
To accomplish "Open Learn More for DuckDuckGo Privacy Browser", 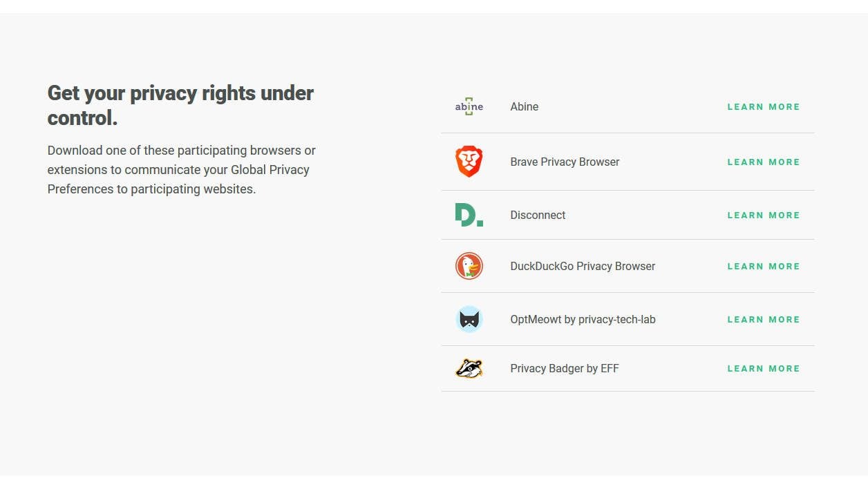I will pyautogui.click(x=764, y=267).
